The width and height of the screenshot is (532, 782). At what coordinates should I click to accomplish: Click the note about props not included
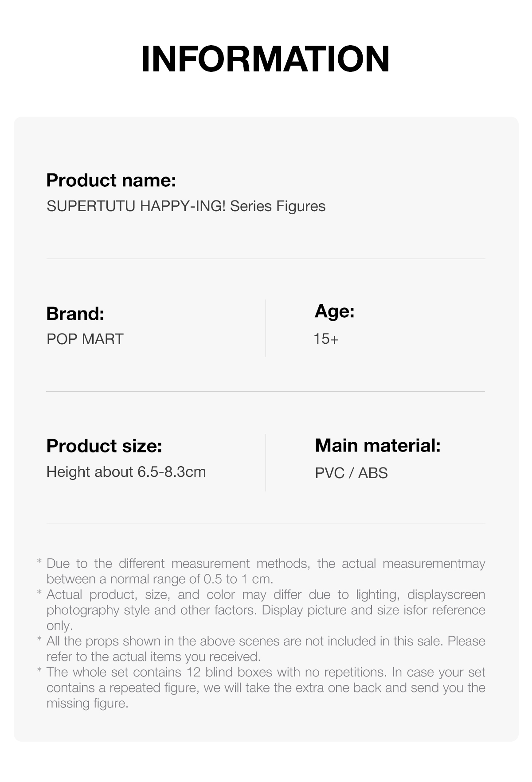pyautogui.click(x=266, y=648)
